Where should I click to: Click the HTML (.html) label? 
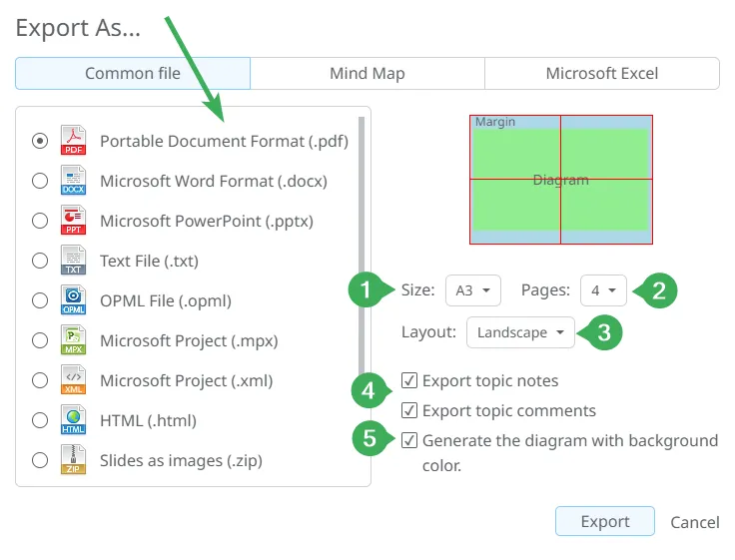[148, 421]
